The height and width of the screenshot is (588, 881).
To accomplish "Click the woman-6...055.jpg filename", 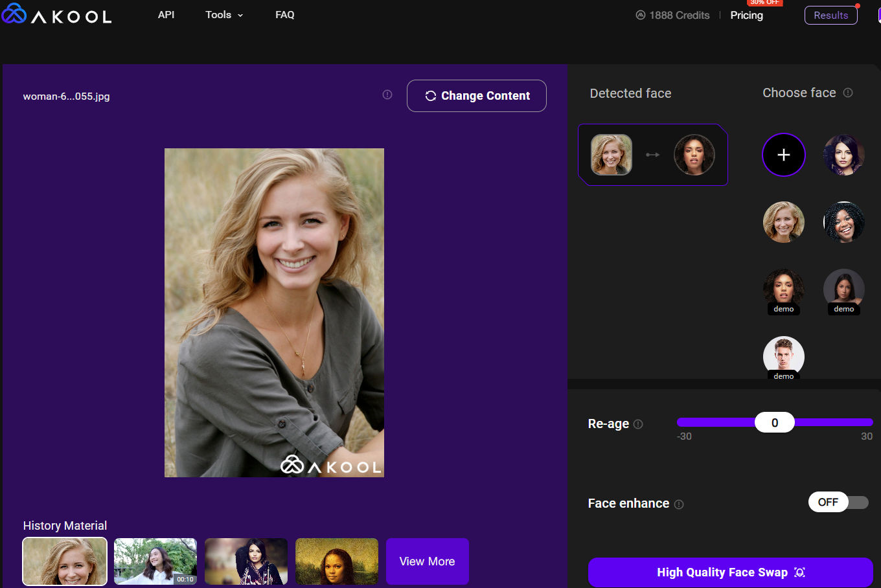I will [67, 96].
